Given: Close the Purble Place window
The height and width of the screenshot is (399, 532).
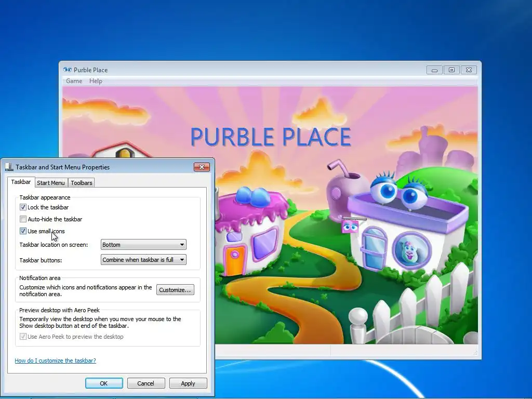Looking at the screenshot, I should tap(469, 70).
